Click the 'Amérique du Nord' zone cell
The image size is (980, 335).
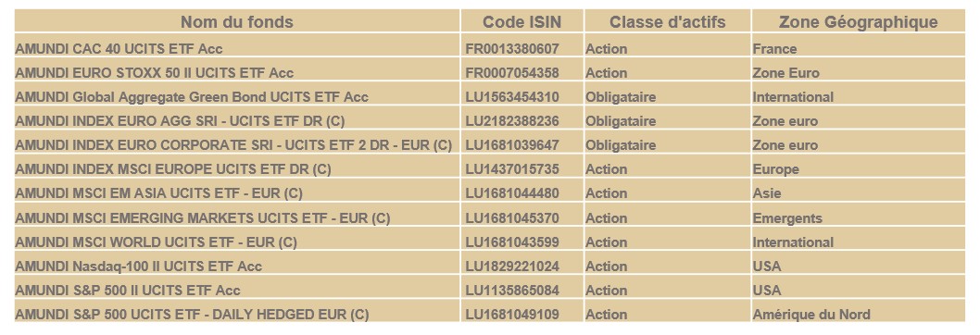point(811,315)
